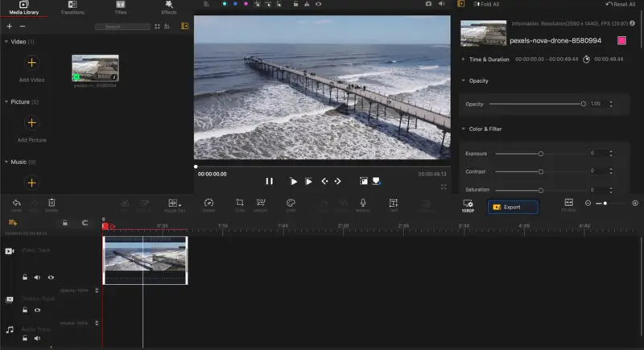Mute the Video Track audio

(37, 278)
